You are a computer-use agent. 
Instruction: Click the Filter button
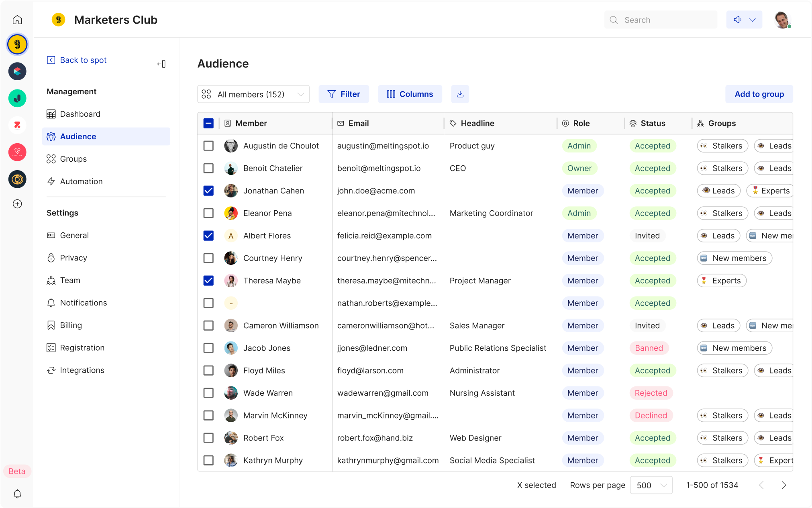[x=344, y=94]
